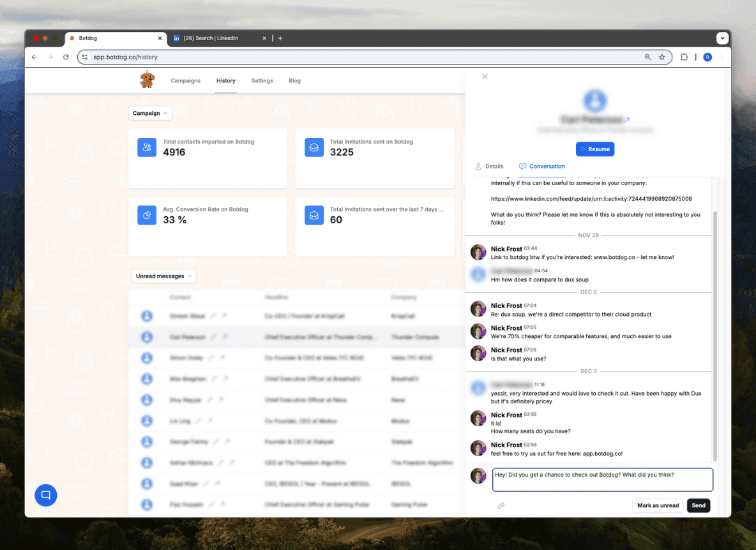Open the Campaign filter dropdown
The width and height of the screenshot is (756, 550).
click(150, 113)
